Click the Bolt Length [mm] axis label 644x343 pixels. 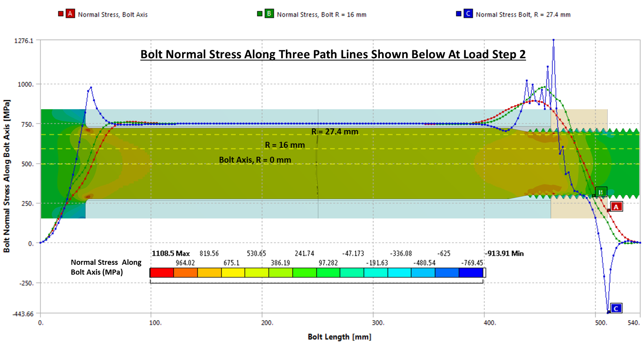[x=339, y=337]
